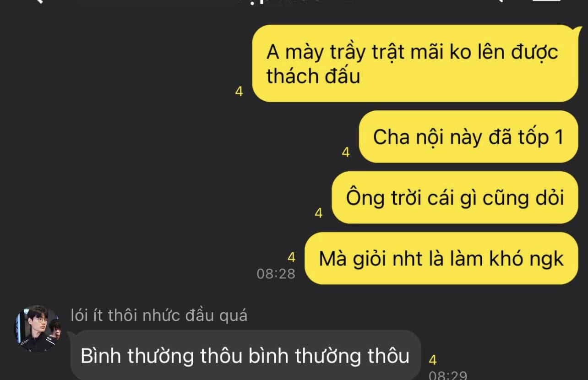This screenshot has width=588, height=380.
Task: Go back using the header arrow
Action: (x=39, y=1)
